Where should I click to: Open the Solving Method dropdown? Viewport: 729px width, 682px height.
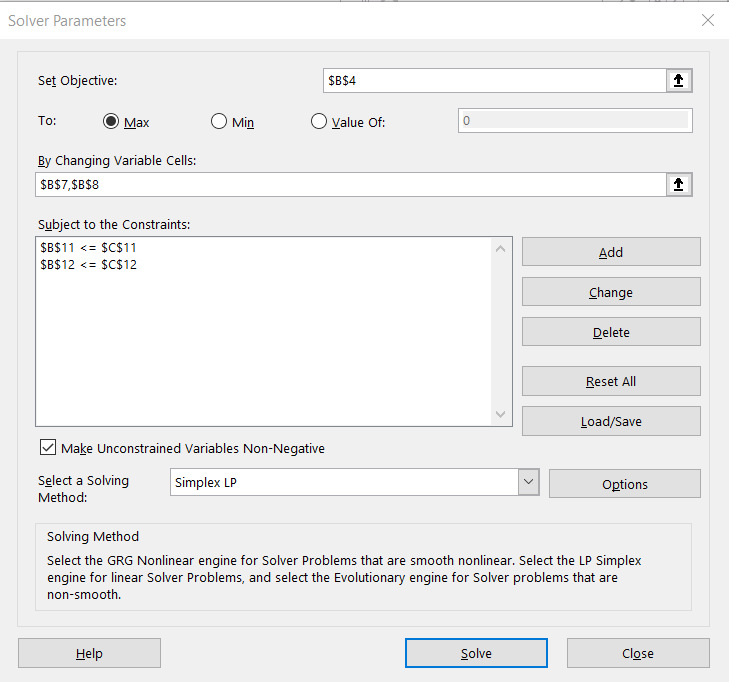[x=528, y=483]
